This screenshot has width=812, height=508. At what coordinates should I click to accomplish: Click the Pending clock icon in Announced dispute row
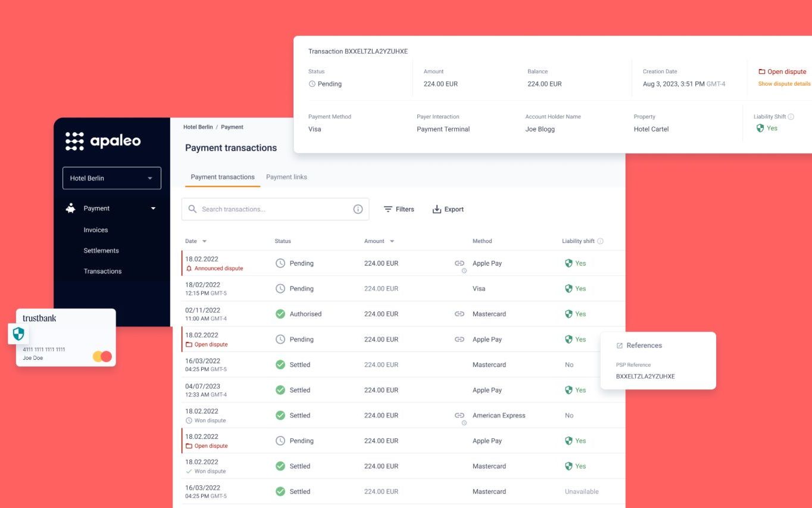point(280,263)
